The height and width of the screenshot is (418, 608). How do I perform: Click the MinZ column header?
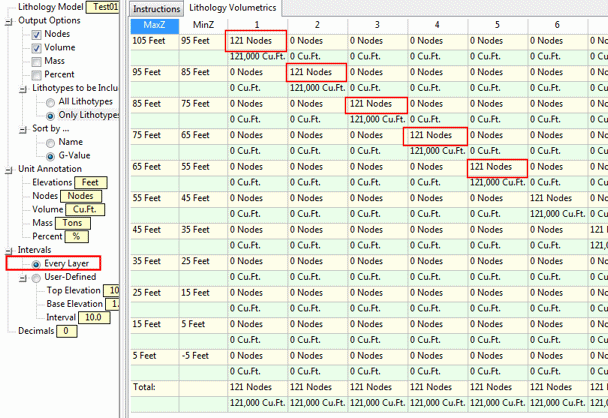coord(203,24)
